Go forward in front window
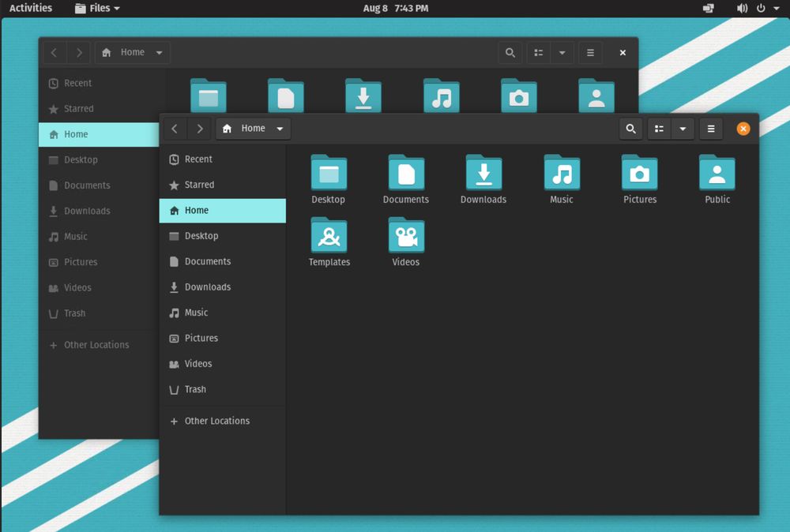790x532 pixels. (x=200, y=129)
